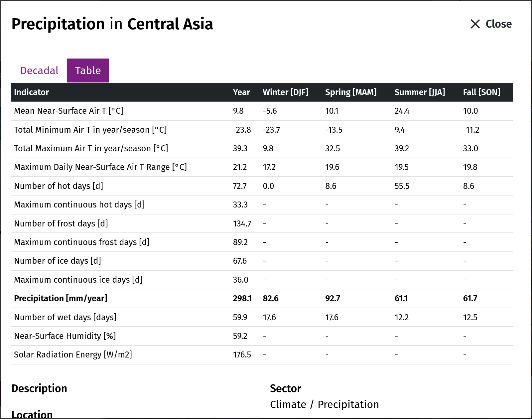Click the X icon beside Close

tap(475, 24)
